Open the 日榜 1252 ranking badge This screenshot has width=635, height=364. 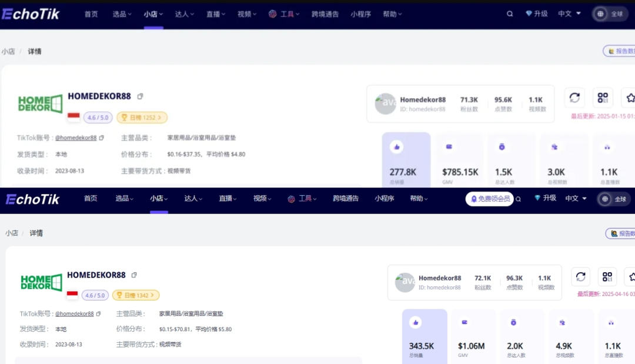(x=142, y=118)
